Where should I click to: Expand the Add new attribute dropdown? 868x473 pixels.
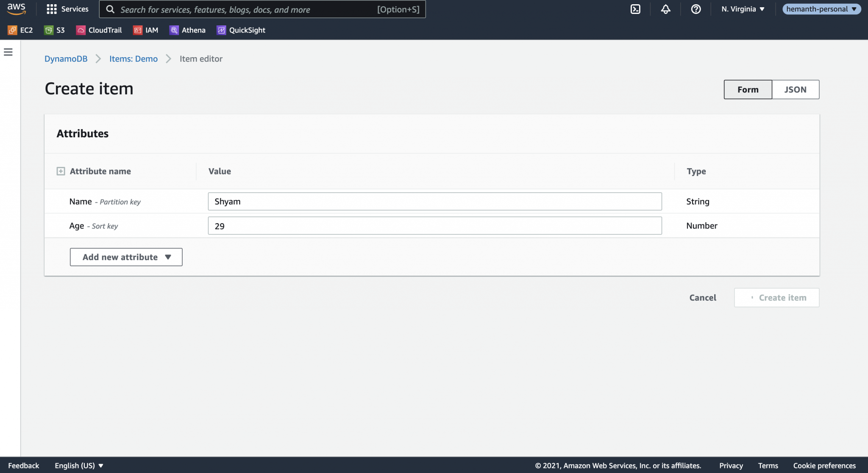click(125, 257)
